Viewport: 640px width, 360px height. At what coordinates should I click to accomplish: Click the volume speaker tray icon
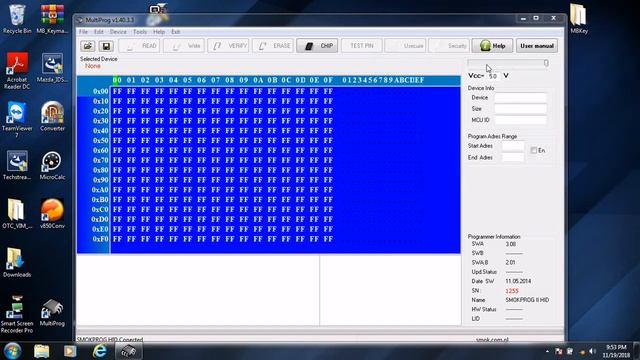(x=592, y=351)
